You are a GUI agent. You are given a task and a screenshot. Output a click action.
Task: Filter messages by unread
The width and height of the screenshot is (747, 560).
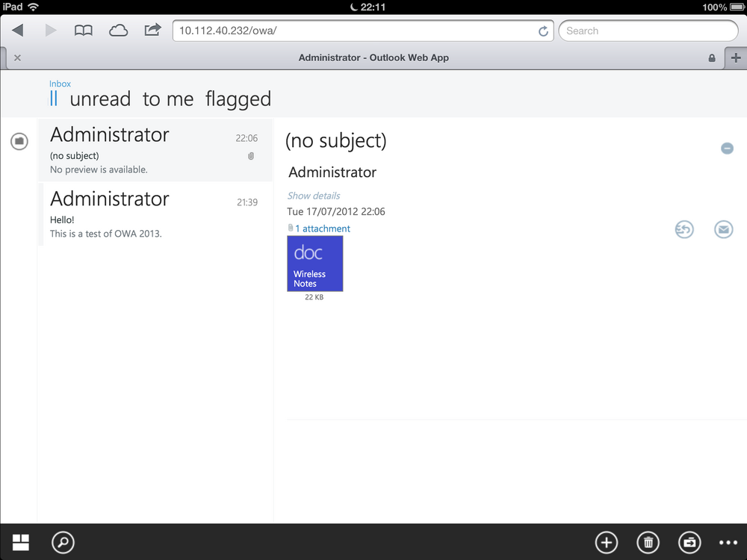(100, 99)
